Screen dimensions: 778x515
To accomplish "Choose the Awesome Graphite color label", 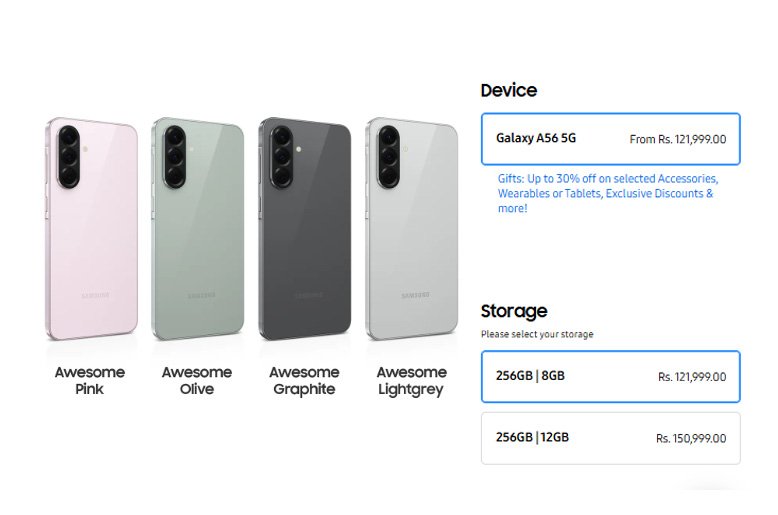I will point(304,380).
